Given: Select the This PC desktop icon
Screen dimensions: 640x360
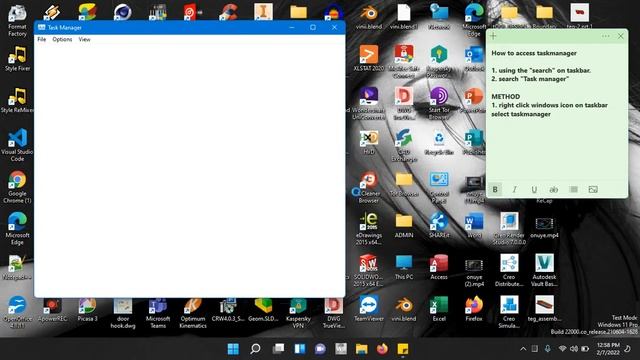Looking at the screenshot, I should [404, 267].
